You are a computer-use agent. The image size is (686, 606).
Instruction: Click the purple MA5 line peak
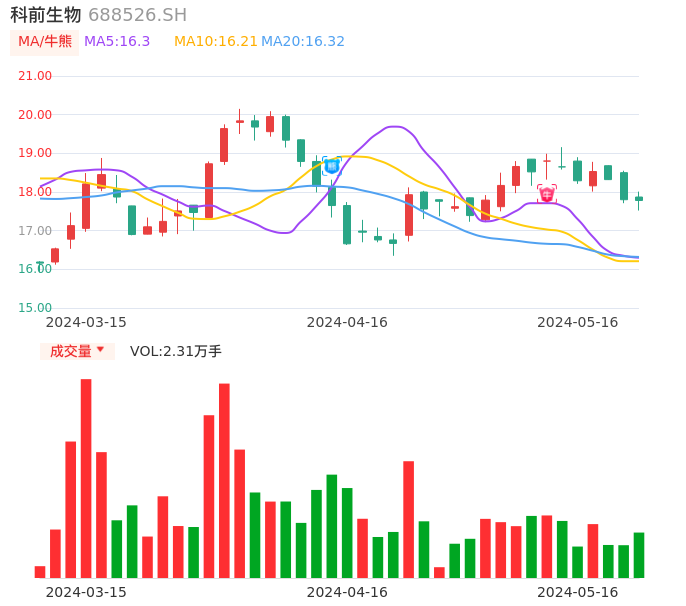coord(394,127)
